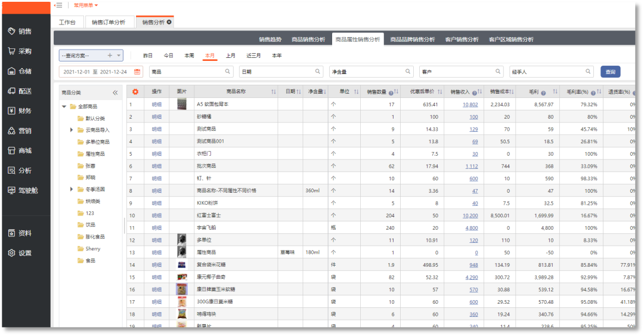The image size is (644, 336).
Task: Go to the 配送 delivery module
Action: pyautogui.click(x=20, y=91)
